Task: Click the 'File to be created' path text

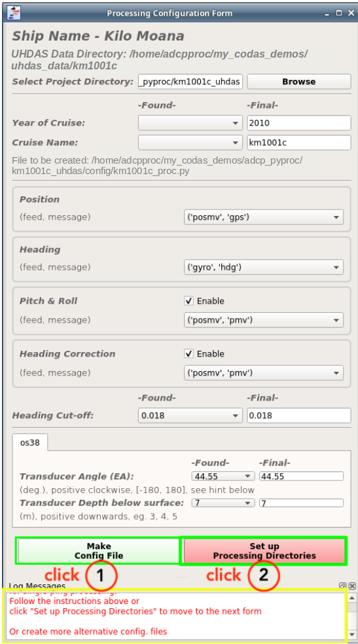Action: (x=157, y=166)
